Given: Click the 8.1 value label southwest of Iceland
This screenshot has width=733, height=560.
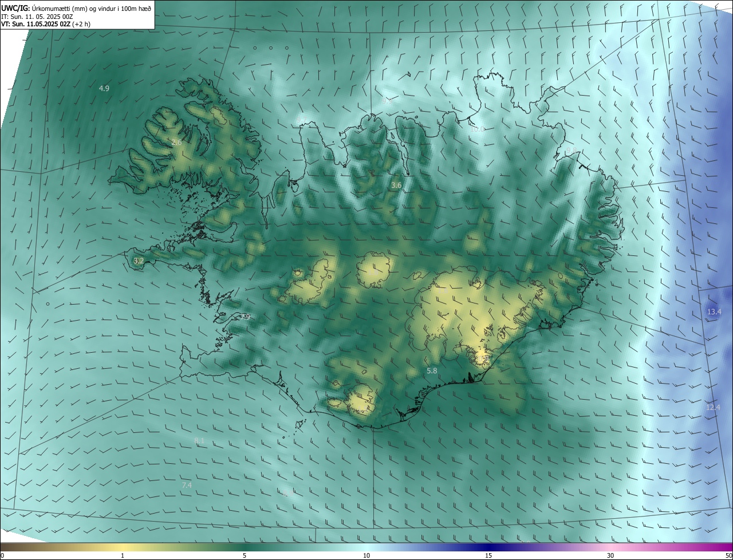Looking at the screenshot, I should tap(199, 440).
